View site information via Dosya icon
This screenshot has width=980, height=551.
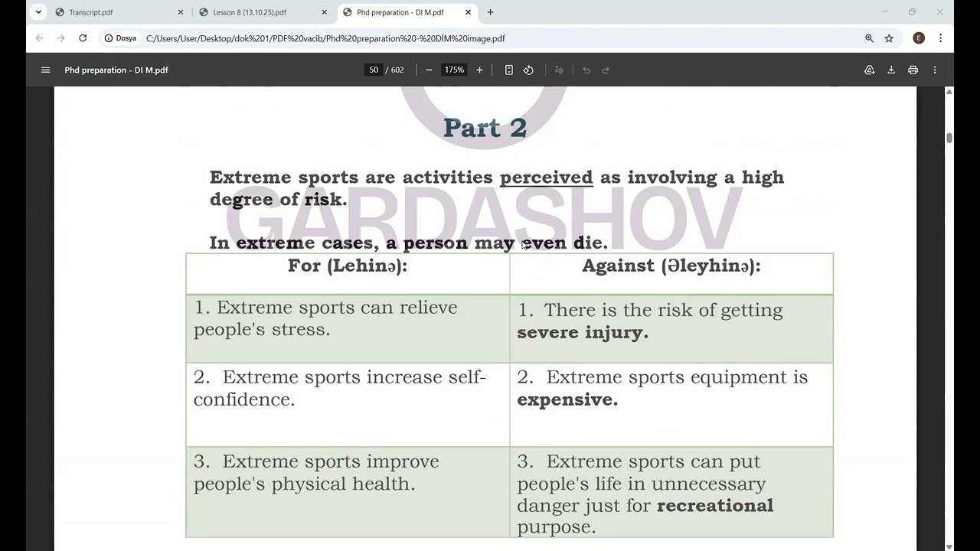pyautogui.click(x=120, y=38)
